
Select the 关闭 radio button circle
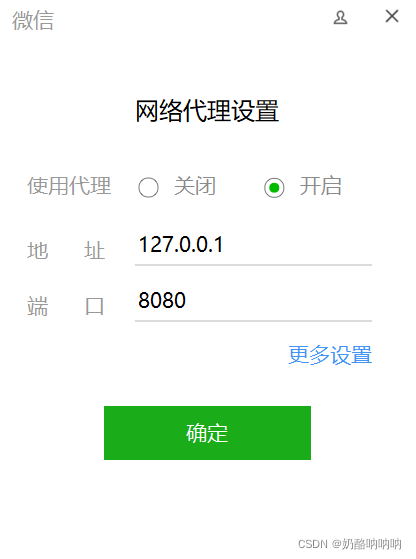coord(148,187)
